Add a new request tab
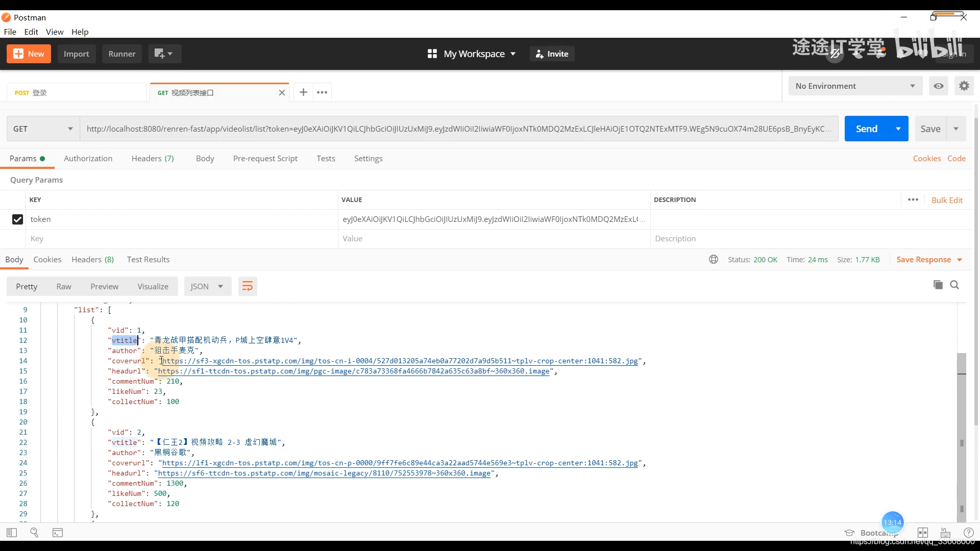The height and width of the screenshot is (551, 980). pos(303,92)
